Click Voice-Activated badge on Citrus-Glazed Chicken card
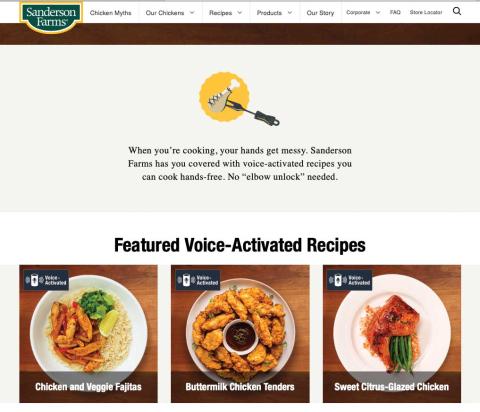Image resolution: width=480 pixels, height=412 pixels. tap(349, 280)
